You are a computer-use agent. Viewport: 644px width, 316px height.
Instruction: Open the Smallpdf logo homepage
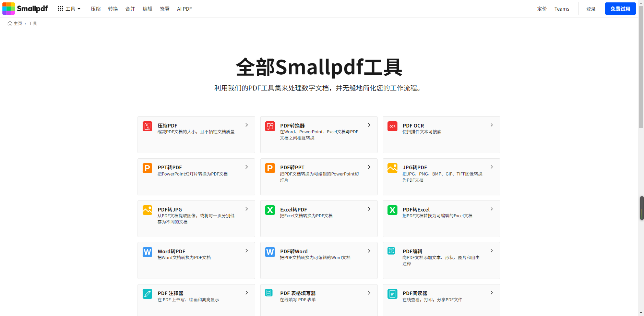pyautogui.click(x=25, y=9)
